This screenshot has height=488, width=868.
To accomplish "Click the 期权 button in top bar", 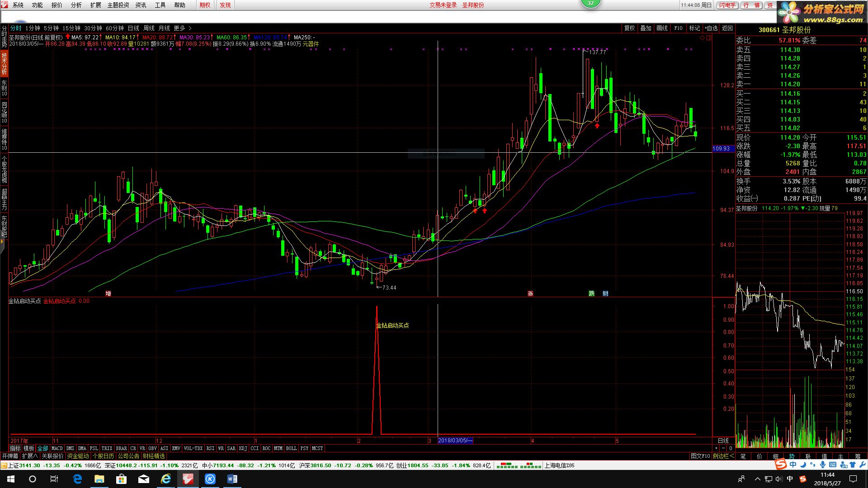I will point(205,5).
